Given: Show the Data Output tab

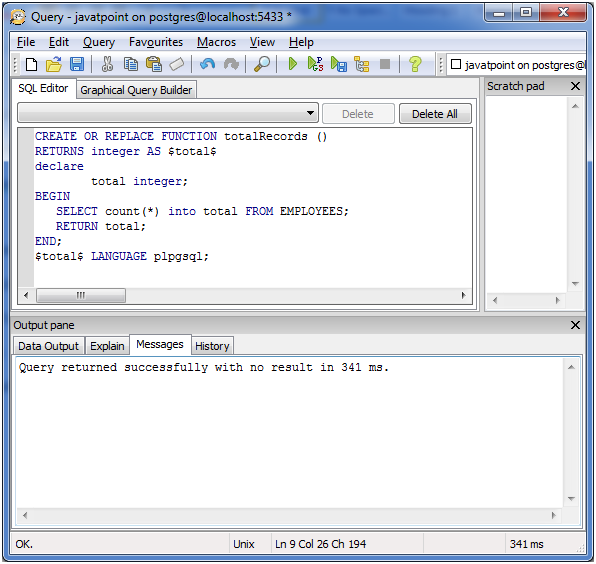Looking at the screenshot, I should 49,346.
